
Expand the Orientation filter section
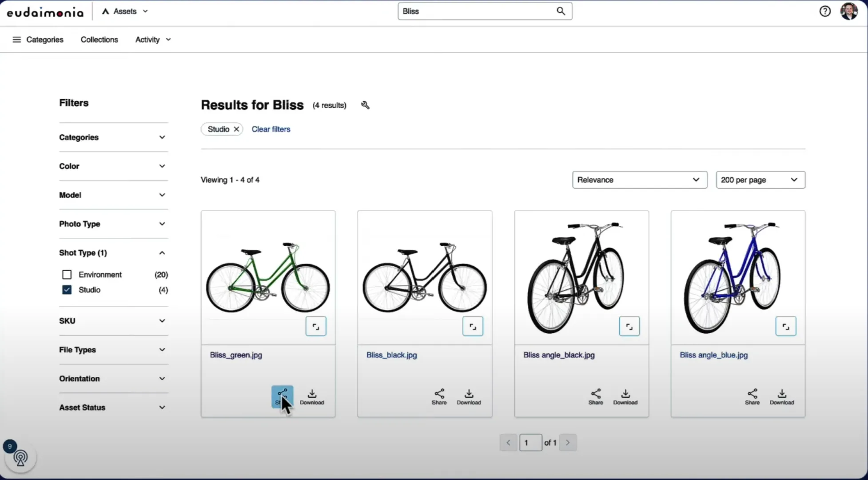(x=113, y=379)
